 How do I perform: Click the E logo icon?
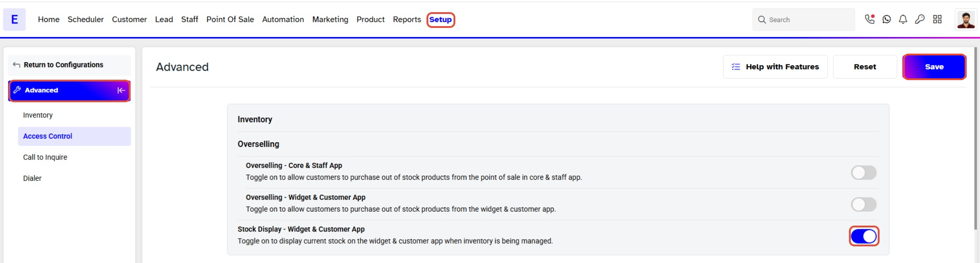[14, 19]
